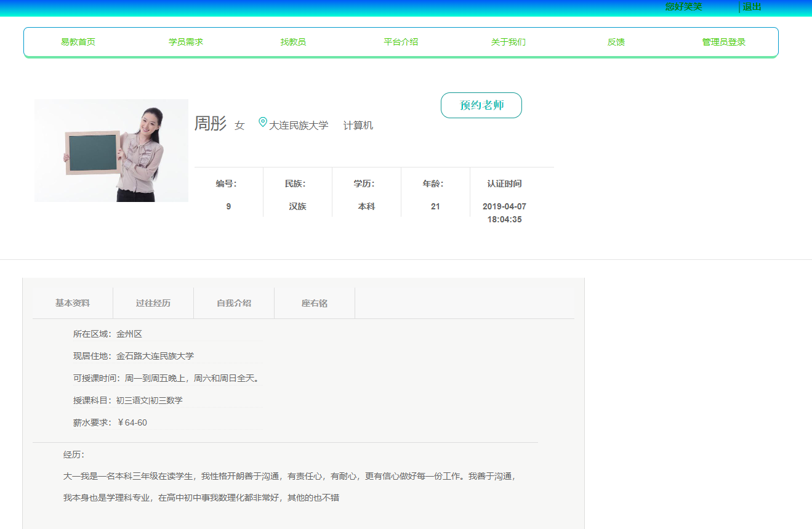Visit the 关于我们 section

click(509, 42)
